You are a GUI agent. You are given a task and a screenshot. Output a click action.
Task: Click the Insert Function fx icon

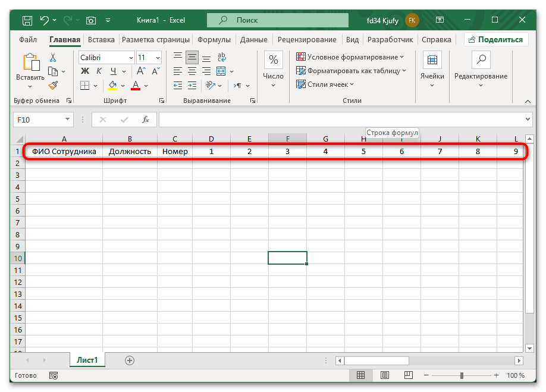click(145, 120)
